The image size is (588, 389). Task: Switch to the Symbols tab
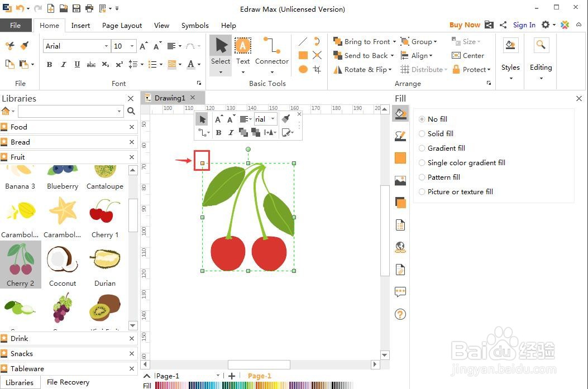pos(195,26)
